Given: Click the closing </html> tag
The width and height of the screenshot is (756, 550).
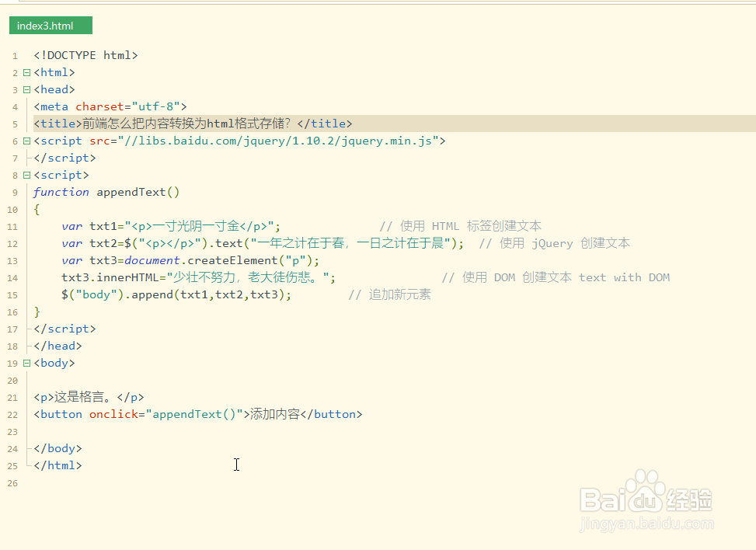Looking at the screenshot, I should [x=57, y=465].
